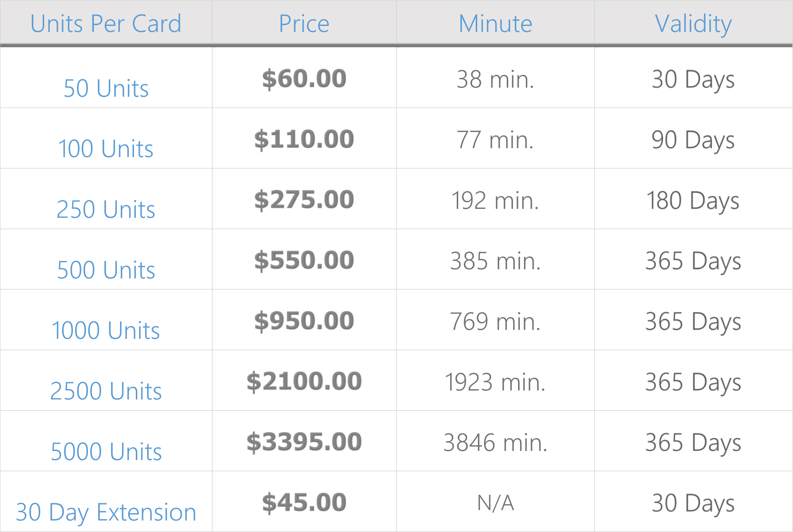Click the 2500 Units link
The height and width of the screenshot is (532, 793).
click(x=106, y=391)
